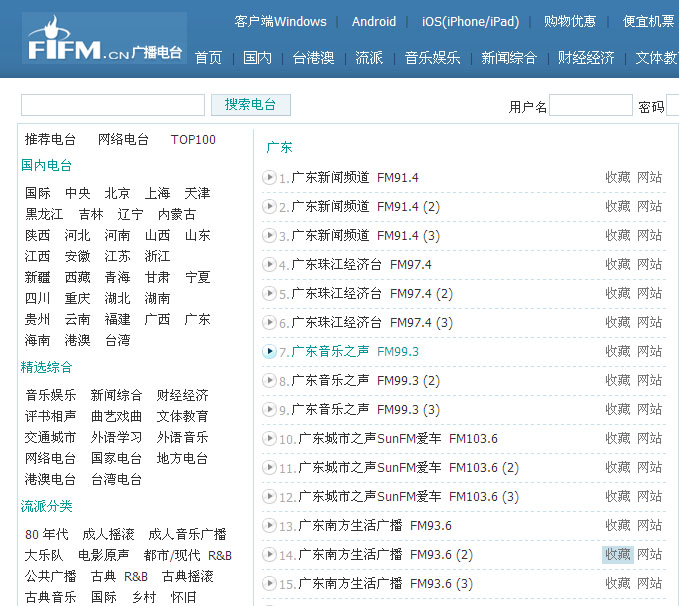Click play icon for 广东音乐之声 FM99.3 (2)
Image resolution: width=679 pixels, height=606 pixels.
(x=269, y=381)
